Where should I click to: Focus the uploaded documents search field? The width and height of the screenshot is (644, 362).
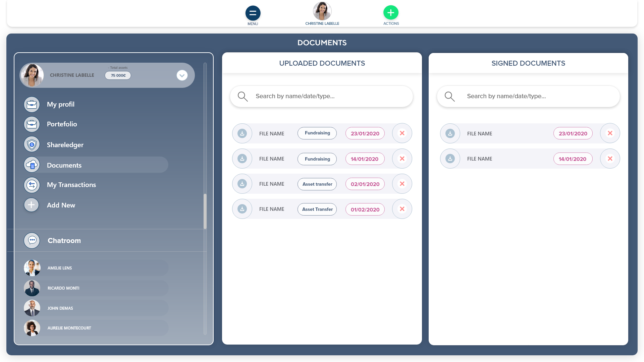click(x=322, y=96)
